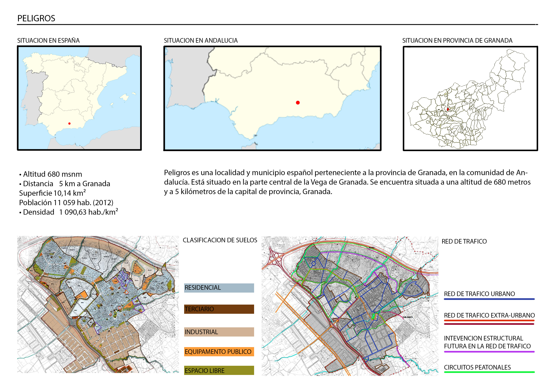Click the purple future intervention legend line
The image size is (555, 392).
(489, 352)
